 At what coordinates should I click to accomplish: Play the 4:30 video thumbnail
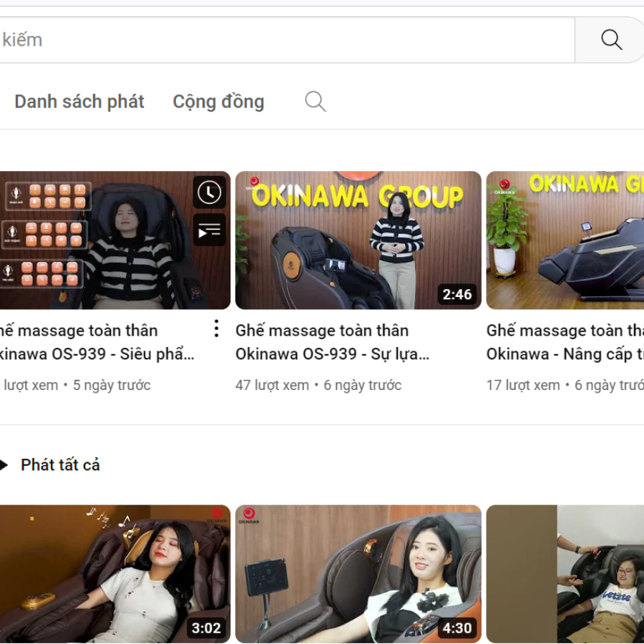(358, 574)
